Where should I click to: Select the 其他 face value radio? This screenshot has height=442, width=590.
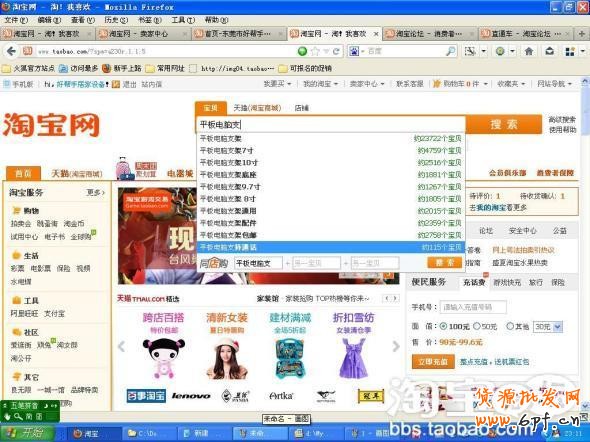(510, 326)
